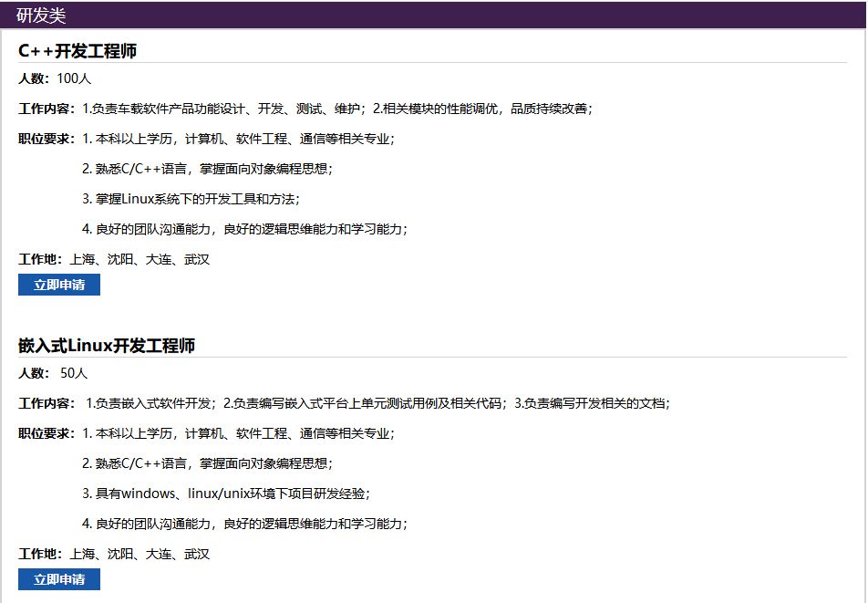Click 立即申请 under 嵌入式Linux开发工程师
Viewport: 868px width, 603px height.
tap(58, 578)
